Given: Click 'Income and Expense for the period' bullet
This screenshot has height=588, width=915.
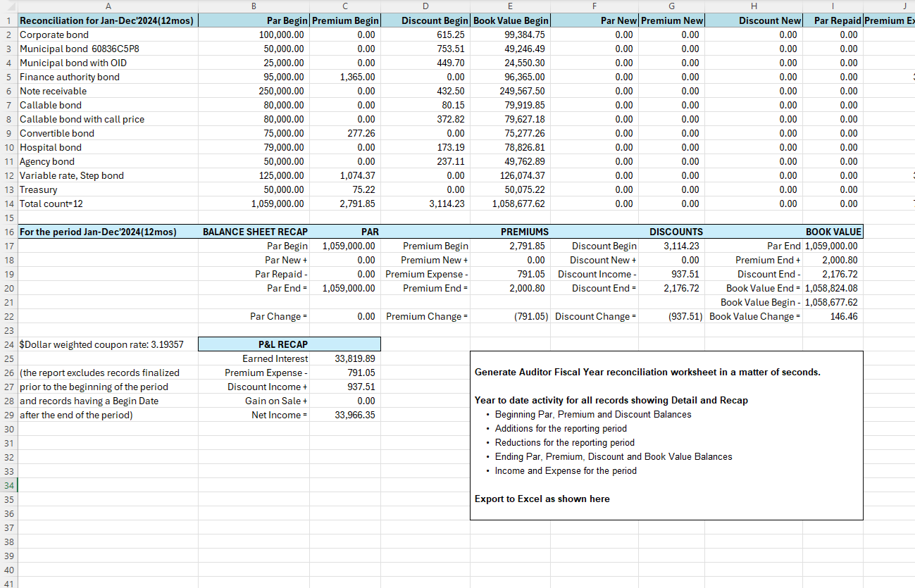Looking at the screenshot, I should coord(566,470).
